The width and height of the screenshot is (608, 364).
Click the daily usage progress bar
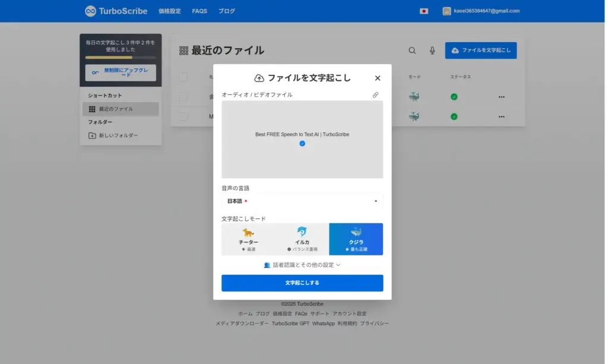click(121, 58)
